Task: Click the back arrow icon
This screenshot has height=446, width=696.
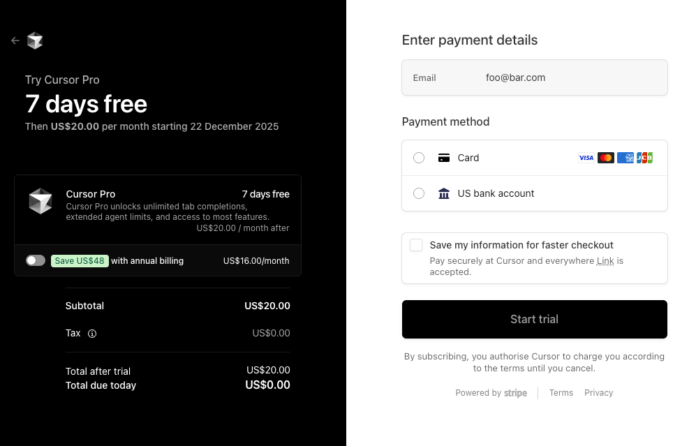Action: tap(15, 41)
